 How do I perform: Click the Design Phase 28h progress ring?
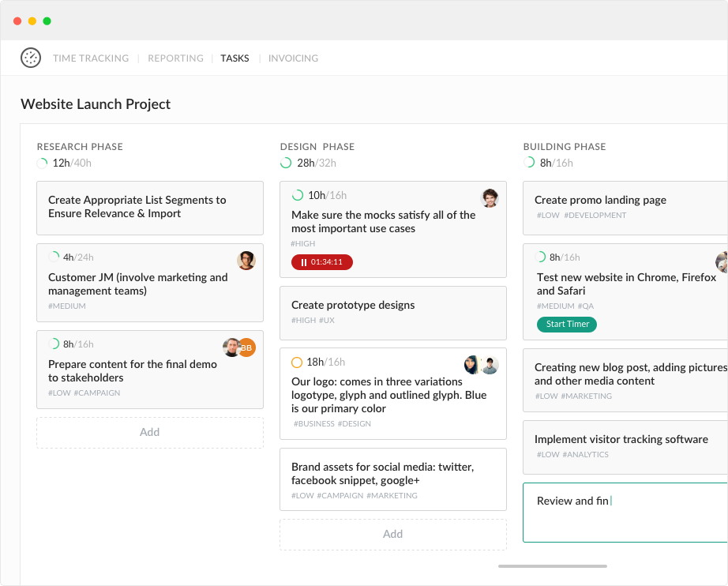pos(286,163)
